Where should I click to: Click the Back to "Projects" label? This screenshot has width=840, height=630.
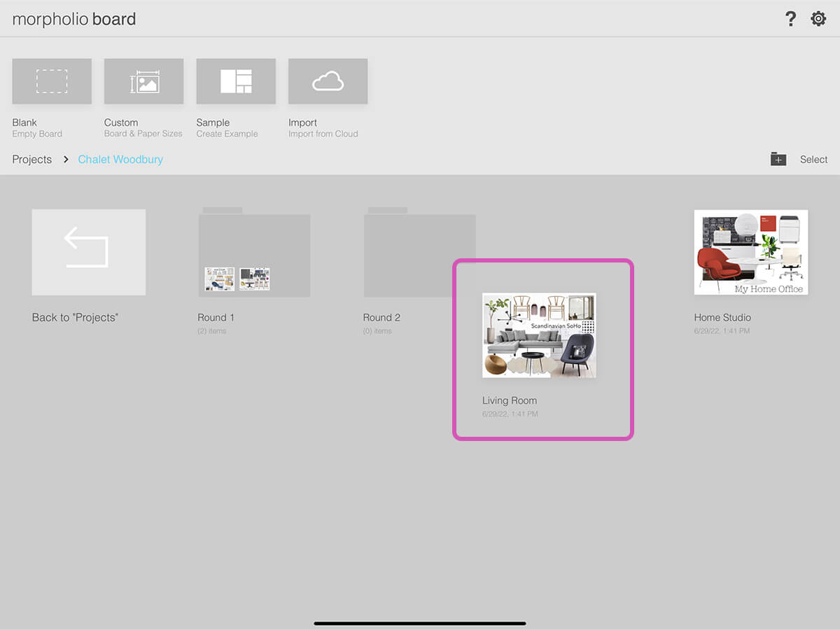tap(76, 317)
